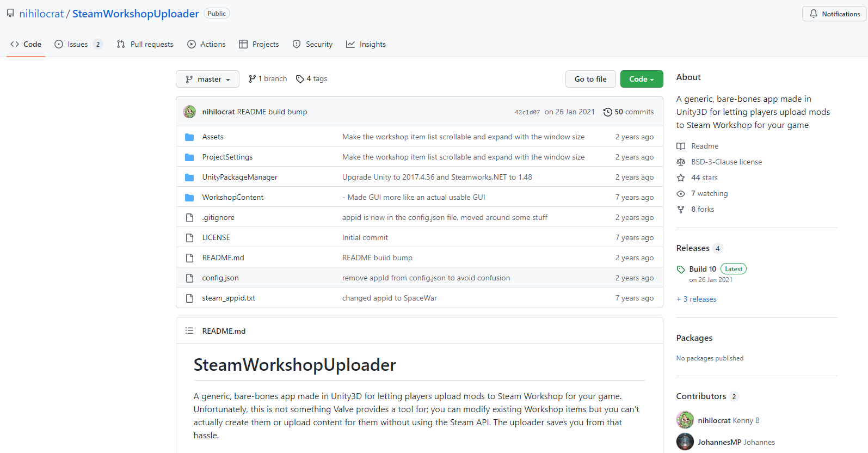868x453 pixels.
Task: Open the Build 10 release link
Action: (x=703, y=269)
